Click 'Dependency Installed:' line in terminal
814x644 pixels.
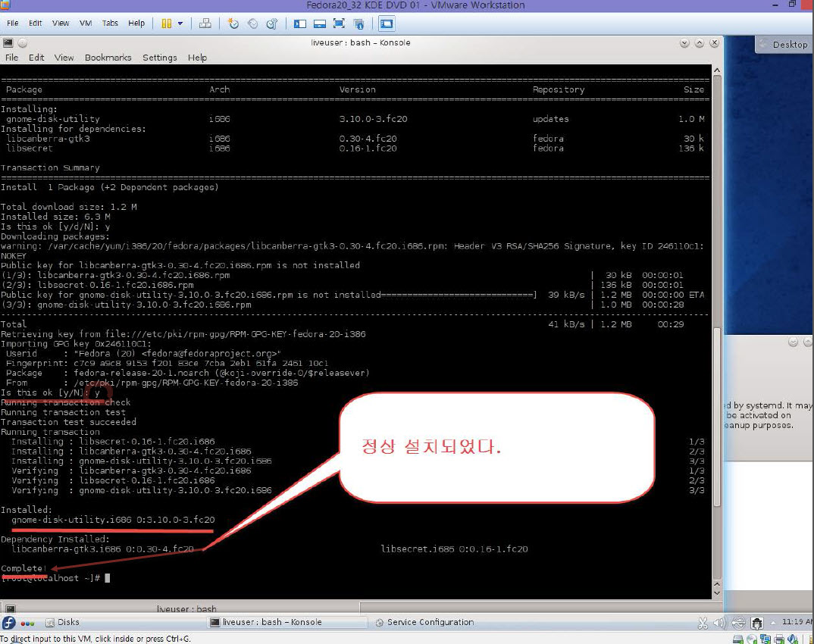(x=55, y=539)
